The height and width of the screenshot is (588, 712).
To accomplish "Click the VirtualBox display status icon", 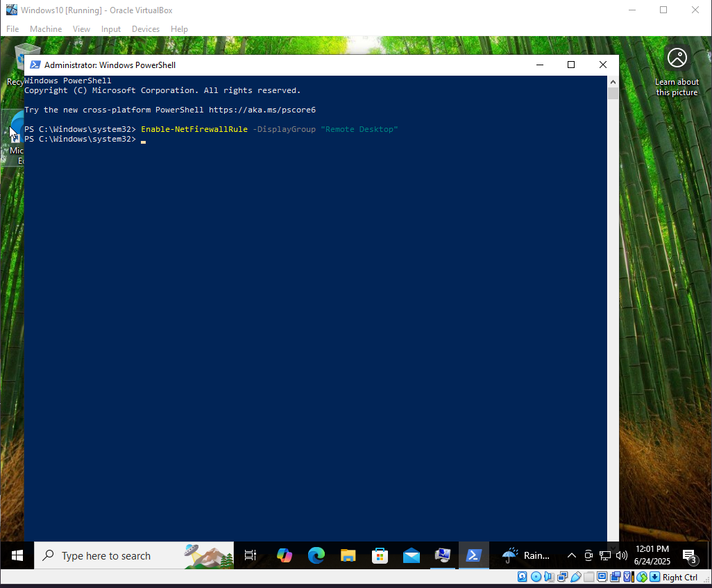I will pyautogui.click(x=602, y=577).
